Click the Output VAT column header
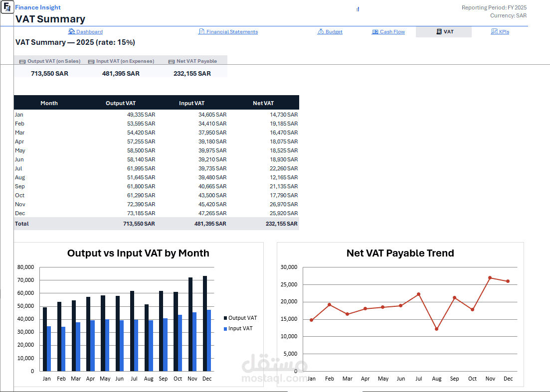The height and width of the screenshot is (392, 550). 121,103
